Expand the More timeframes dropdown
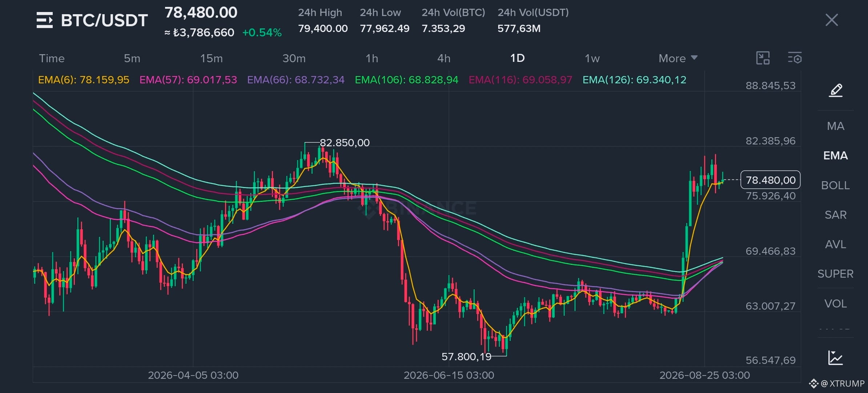The image size is (868, 393). (678, 58)
